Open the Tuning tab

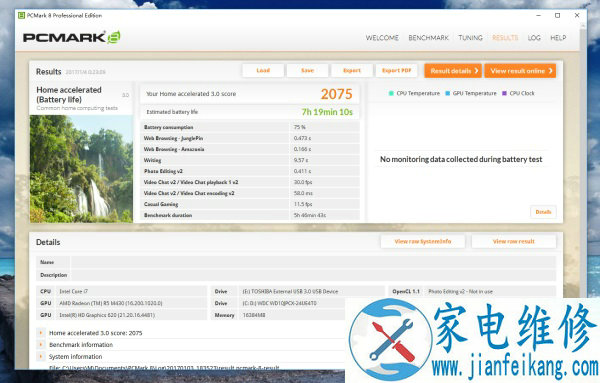tap(470, 37)
